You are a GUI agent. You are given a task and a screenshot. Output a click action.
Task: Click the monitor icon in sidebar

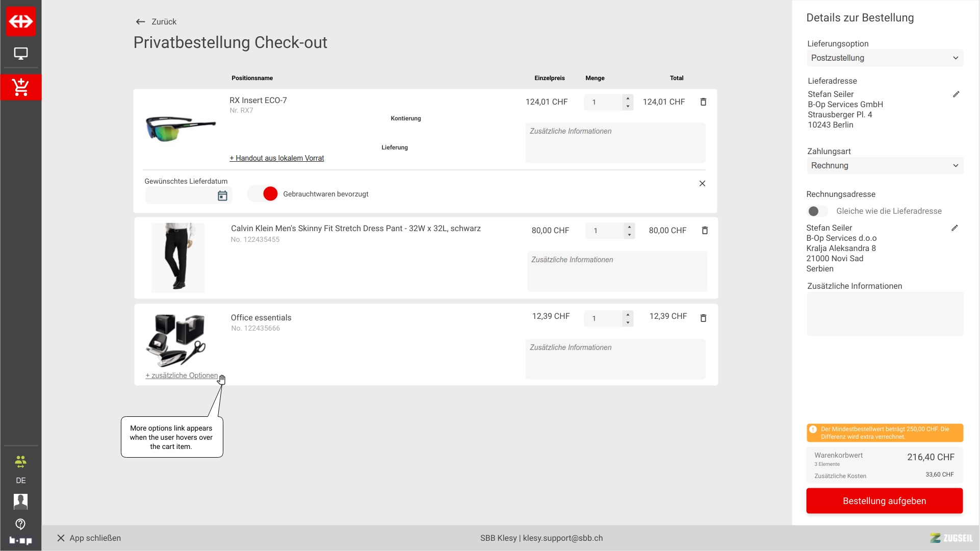[x=20, y=54]
